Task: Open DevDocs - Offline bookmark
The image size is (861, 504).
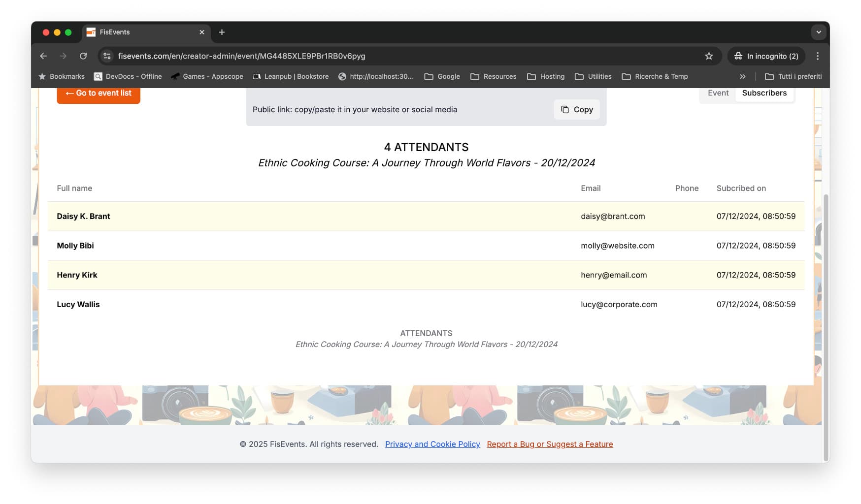Action: click(x=128, y=76)
